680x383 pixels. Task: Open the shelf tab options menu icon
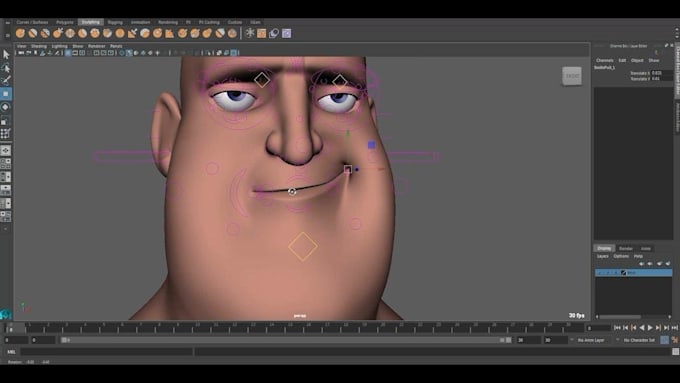click(7, 23)
